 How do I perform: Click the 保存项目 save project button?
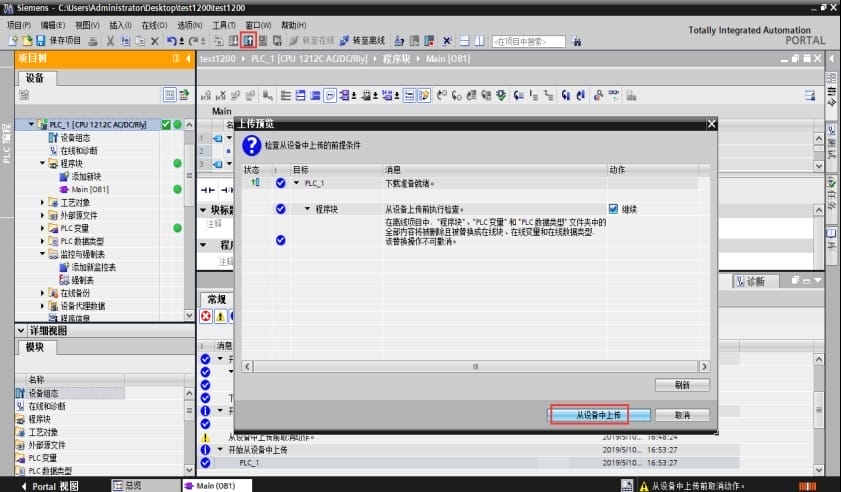(x=60, y=41)
